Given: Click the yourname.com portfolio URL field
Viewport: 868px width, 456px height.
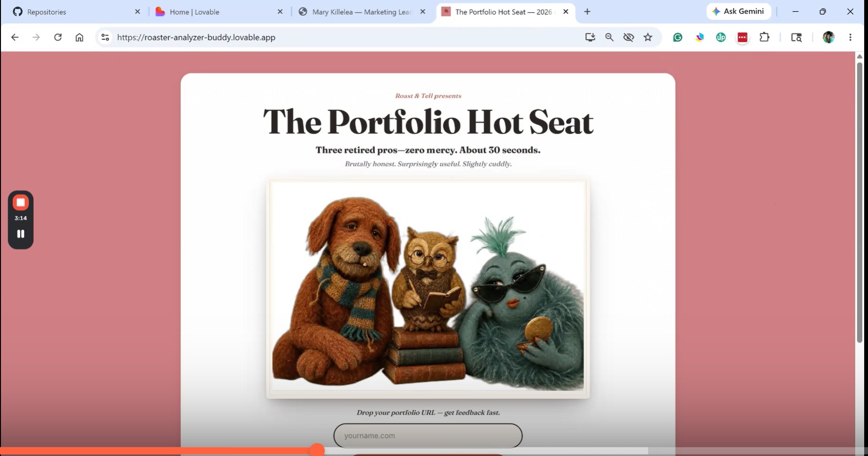Looking at the screenshot, I should 428,435.
